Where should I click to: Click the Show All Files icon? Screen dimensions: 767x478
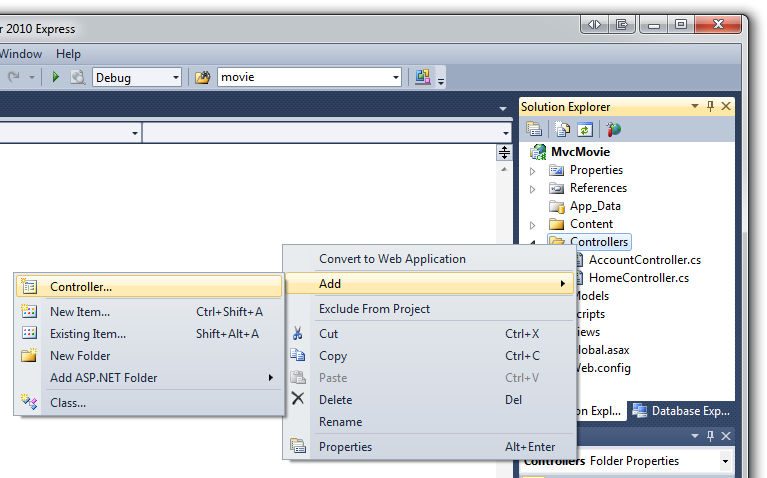point(563,129)
